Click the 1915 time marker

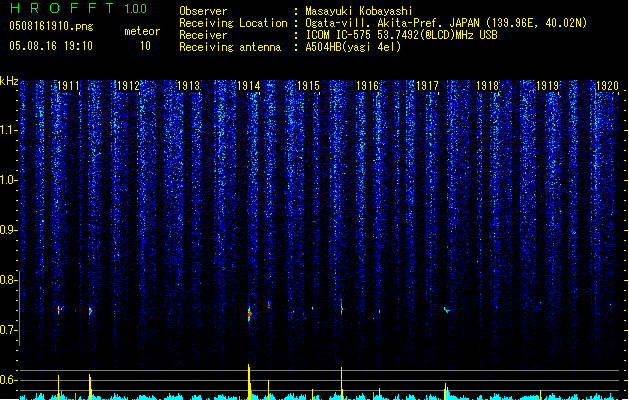point(308,86)
